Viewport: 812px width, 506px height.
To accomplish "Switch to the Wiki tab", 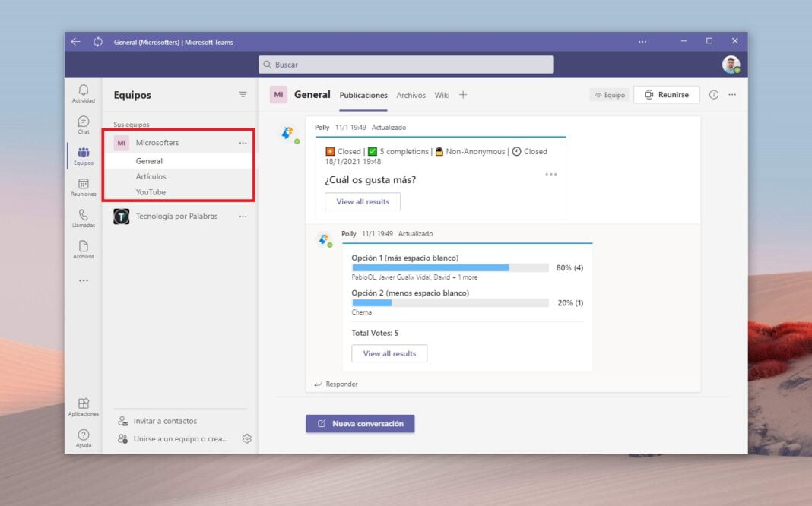I will tap(442, 96).
